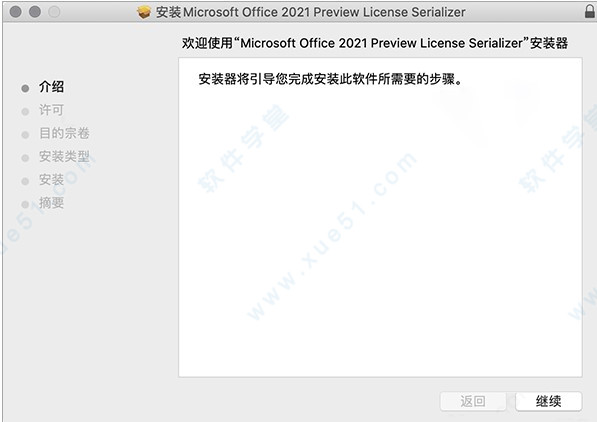Click the installer intro text 安装器将引导您
This screenshot has height=422, width=597.
[x=243, y=79]
